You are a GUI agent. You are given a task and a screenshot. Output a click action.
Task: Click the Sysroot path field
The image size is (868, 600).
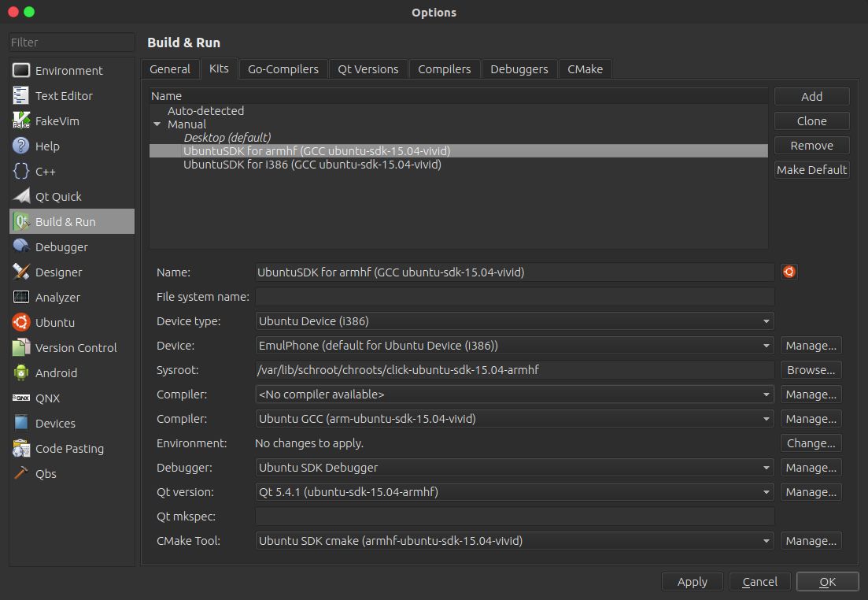click(x=514, y=370)
